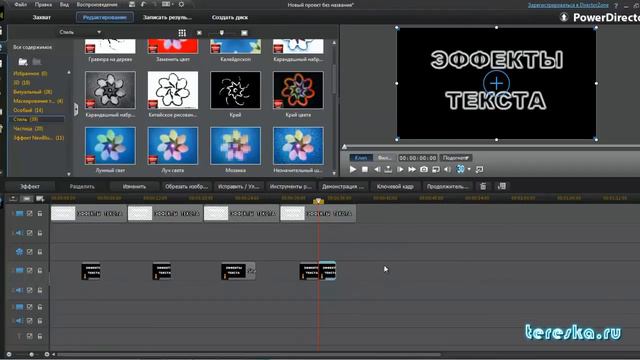Screen dimensions: 640x360
Task: Click the effects library scroll down arrow
Action: point(334,173)
